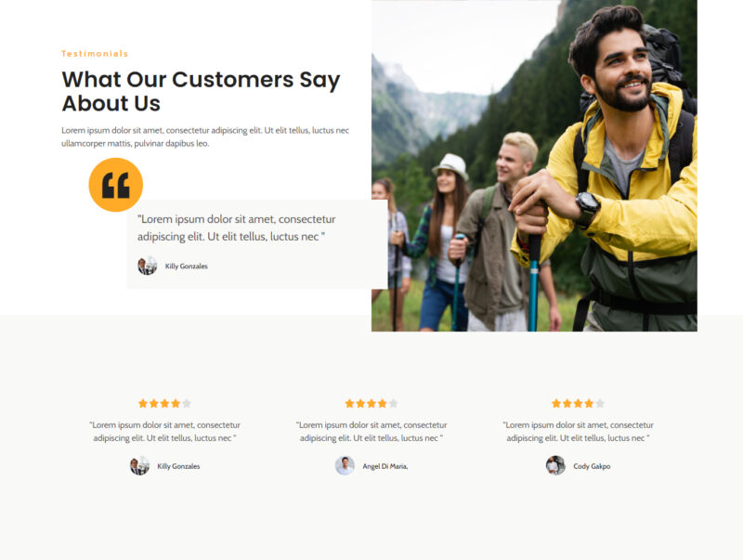
Task: Click first star in Killy Gonzales rating
Action: coord(143,403)
